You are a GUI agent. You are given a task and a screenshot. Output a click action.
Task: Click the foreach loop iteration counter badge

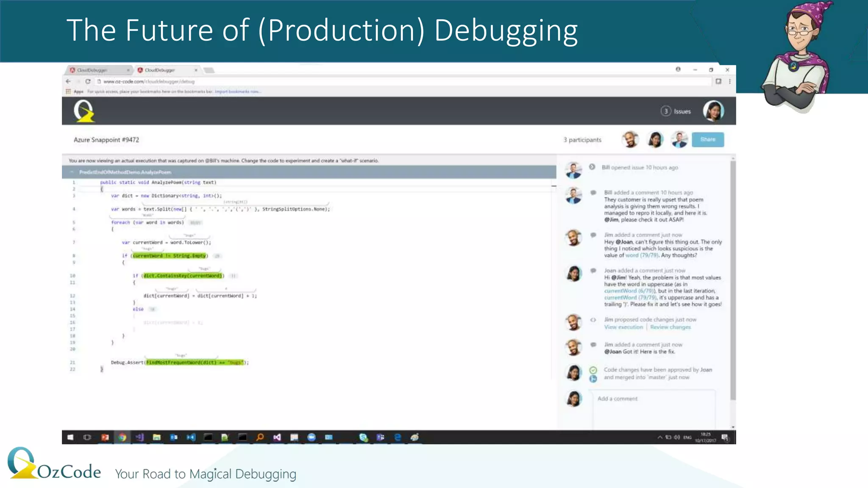[195, 222]
